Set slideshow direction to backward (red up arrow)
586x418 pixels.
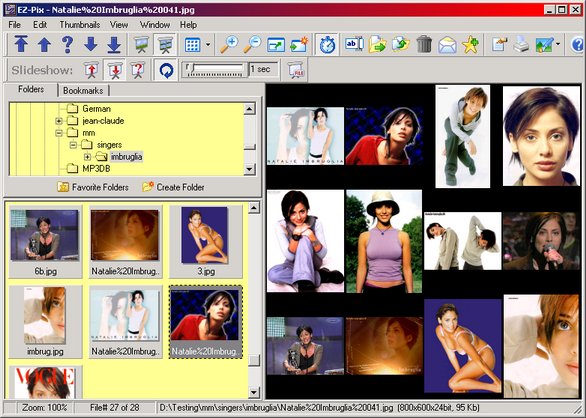click(92, 70)
